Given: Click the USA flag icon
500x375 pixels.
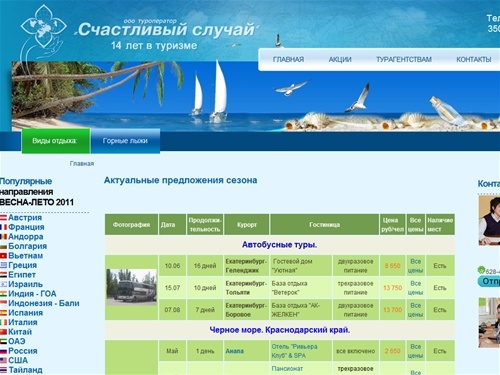Looking at the screenshot, I should pyautogui.click(x=3, y=360).
